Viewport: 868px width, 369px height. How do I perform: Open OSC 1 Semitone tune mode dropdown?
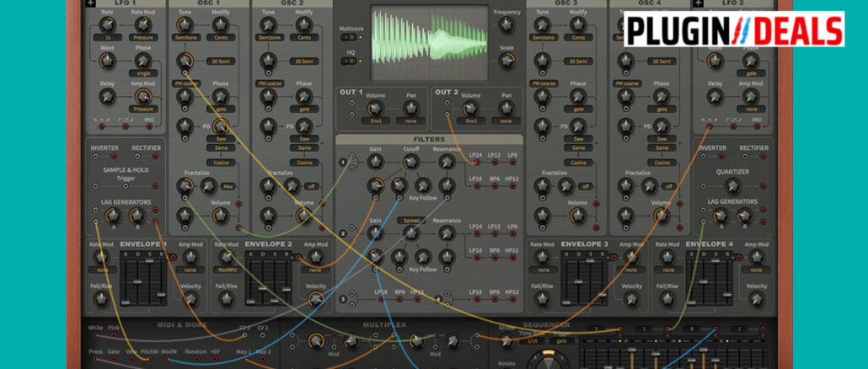(185, 38)
